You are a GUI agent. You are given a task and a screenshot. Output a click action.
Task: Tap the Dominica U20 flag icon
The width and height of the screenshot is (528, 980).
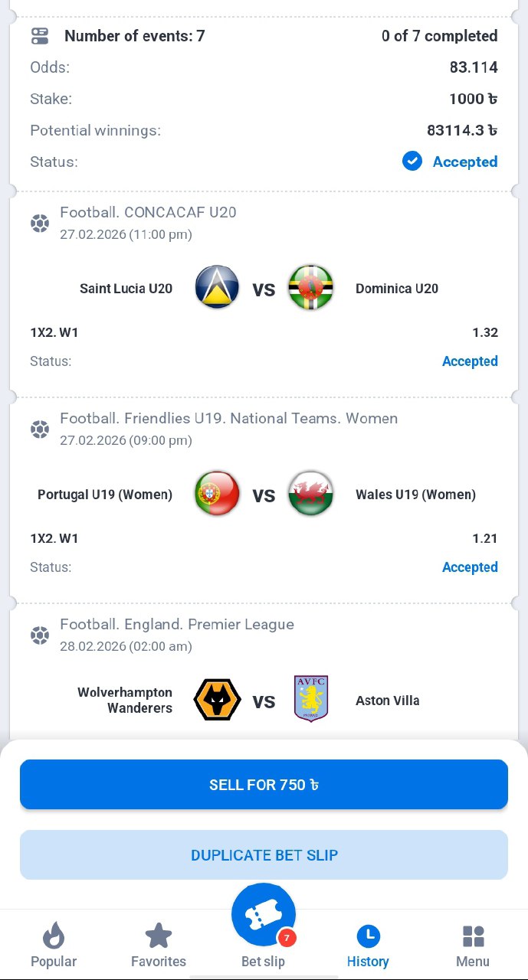(310, 288)
